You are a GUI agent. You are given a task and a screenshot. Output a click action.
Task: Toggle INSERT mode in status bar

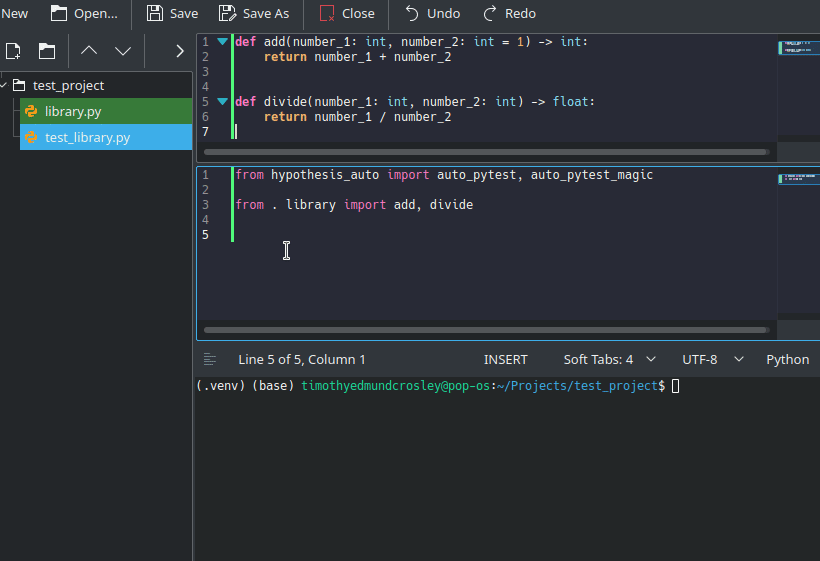point(506,359)
